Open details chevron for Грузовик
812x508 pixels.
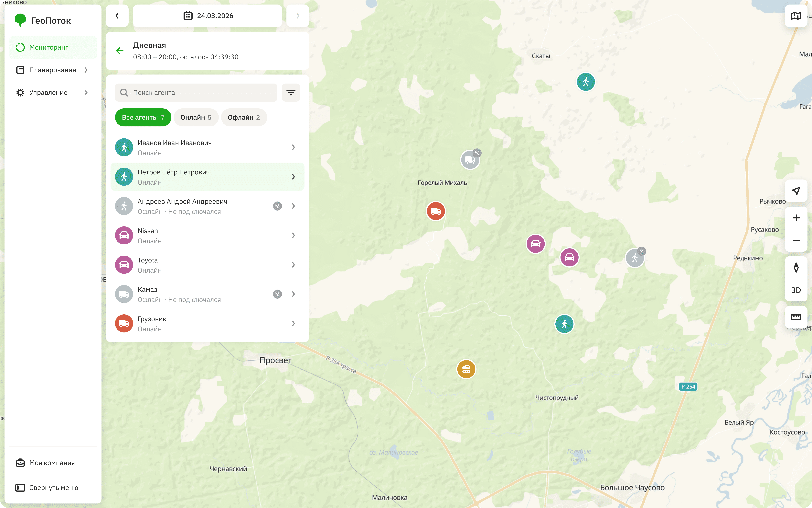point(293,324)
